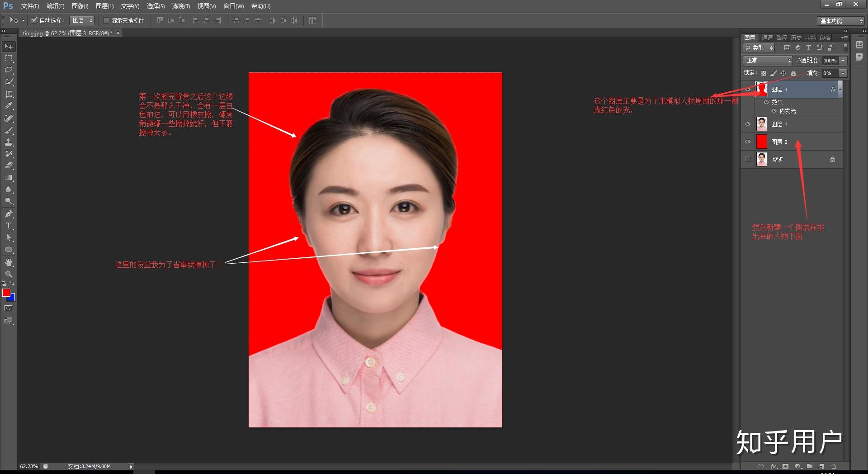Select the Eraser tool
The height and width of the screenshot is (474, 868).
point(8,166)
